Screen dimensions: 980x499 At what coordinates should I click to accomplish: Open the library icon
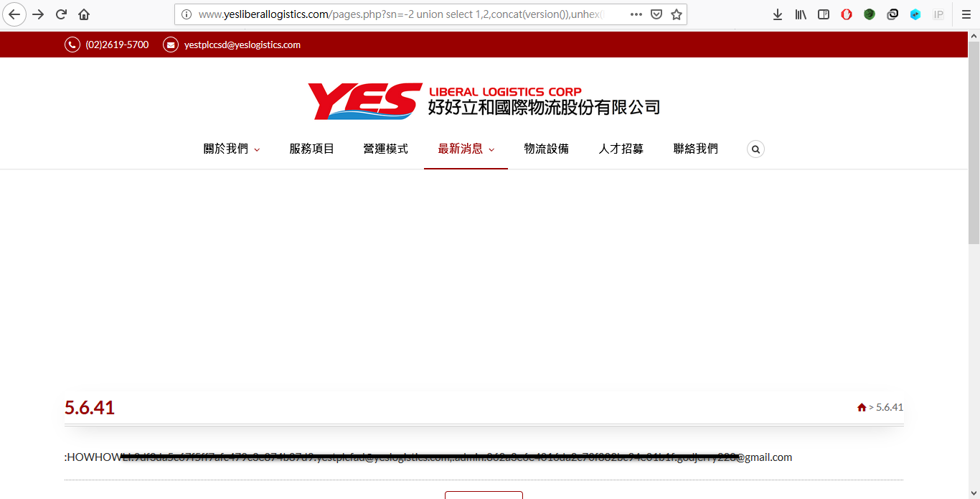pyautogui.click(x=801, y=14)
